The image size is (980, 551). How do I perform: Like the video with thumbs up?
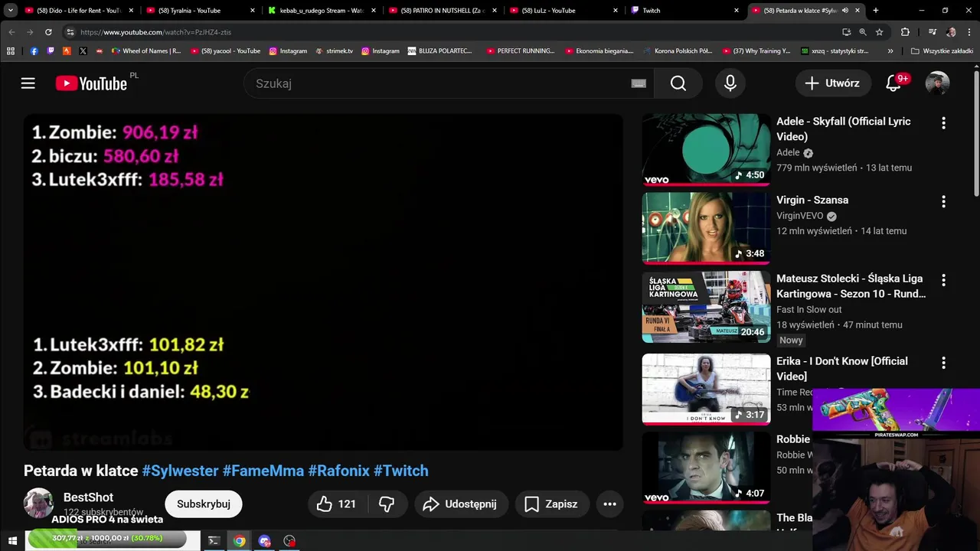pyautogui.click(x=337, y=504)
